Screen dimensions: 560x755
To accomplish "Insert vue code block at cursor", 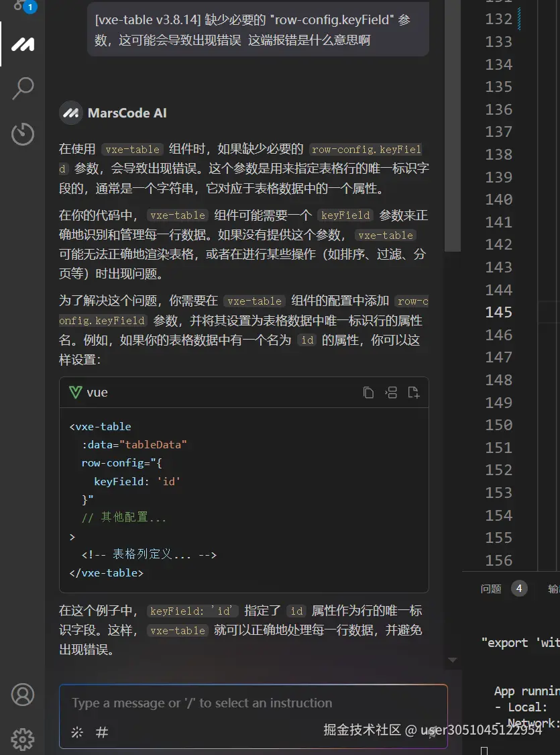I will tap(391, 393).
